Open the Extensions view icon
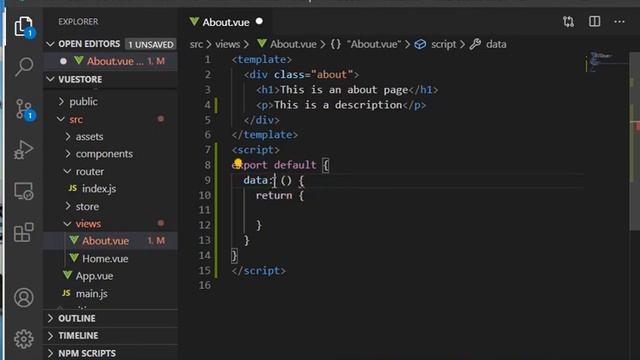640x360 pixels. pyautogui.click(x=24, y=232)
